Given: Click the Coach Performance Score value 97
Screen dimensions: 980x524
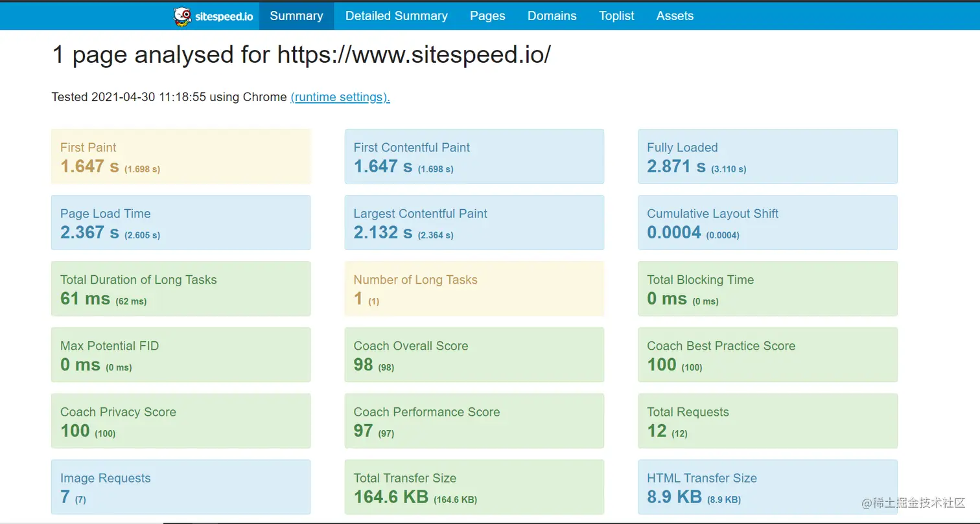Looking at the screenshot, I should pos(364,431).
